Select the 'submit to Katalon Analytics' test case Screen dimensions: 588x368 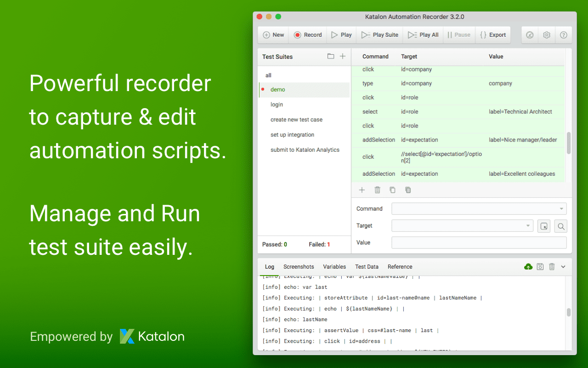[x=305, y=149]
